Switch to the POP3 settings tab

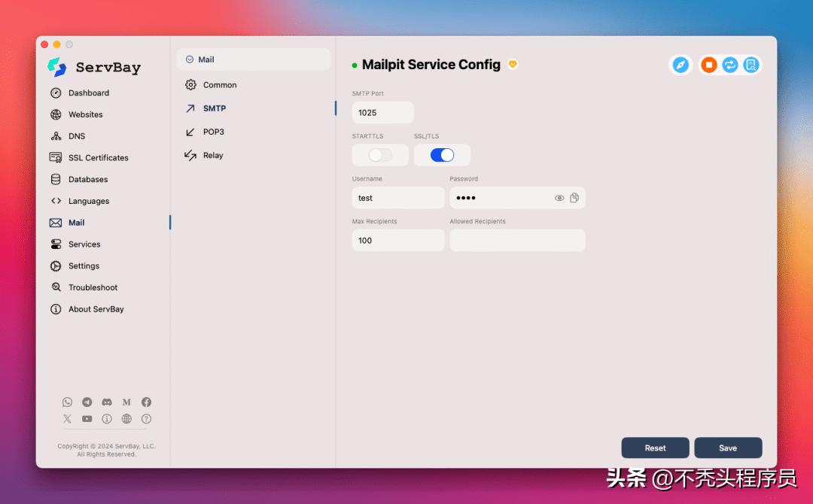[x=213, y=132]
